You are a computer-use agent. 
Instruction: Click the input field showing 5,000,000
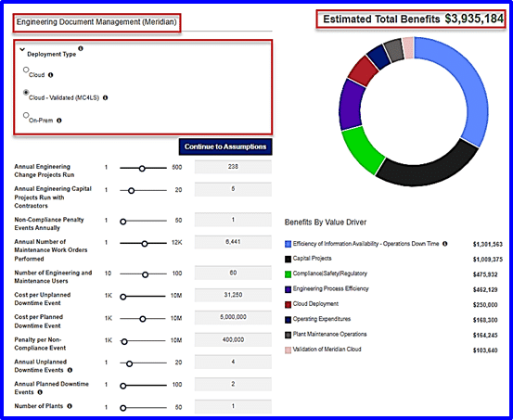point(233,317)
